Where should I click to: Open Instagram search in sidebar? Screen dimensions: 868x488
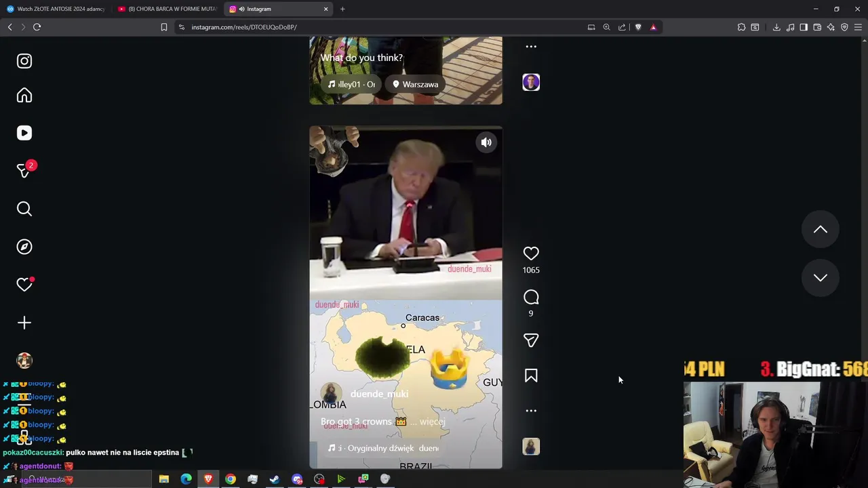pyautogui.click(x=24, y=209)
